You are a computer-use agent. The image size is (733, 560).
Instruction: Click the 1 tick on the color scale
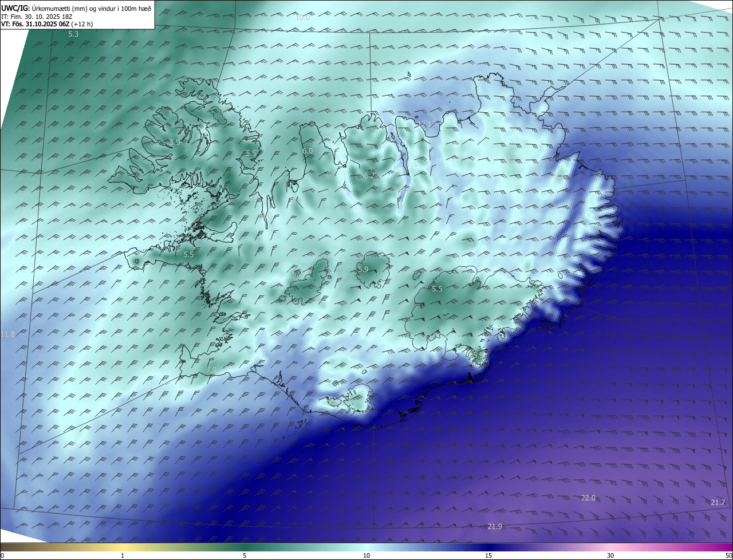[123, 555]
